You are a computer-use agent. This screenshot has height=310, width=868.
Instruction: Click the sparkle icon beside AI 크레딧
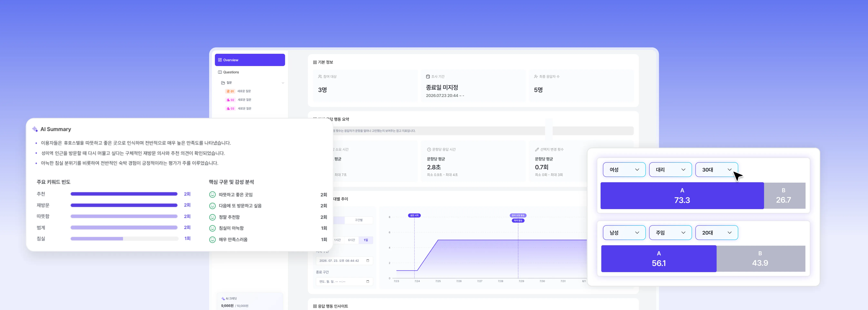223,299
